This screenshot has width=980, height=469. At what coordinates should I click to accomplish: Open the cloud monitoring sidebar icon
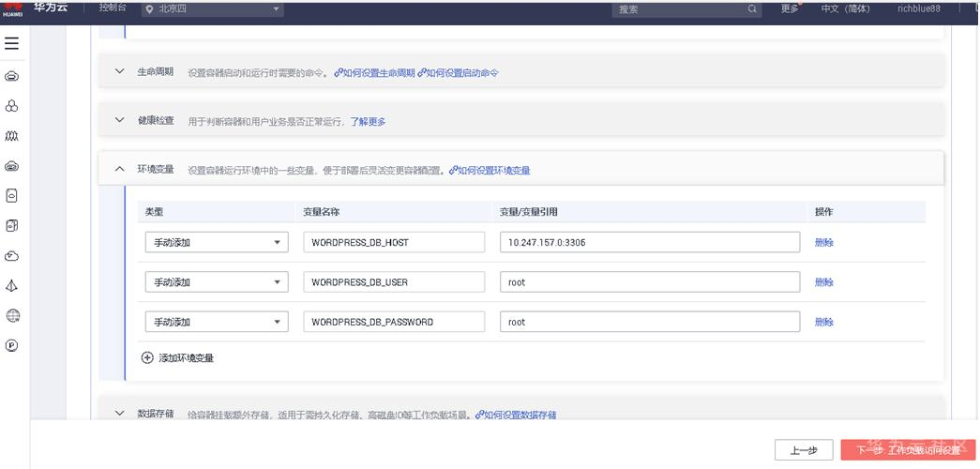[11, 256]
